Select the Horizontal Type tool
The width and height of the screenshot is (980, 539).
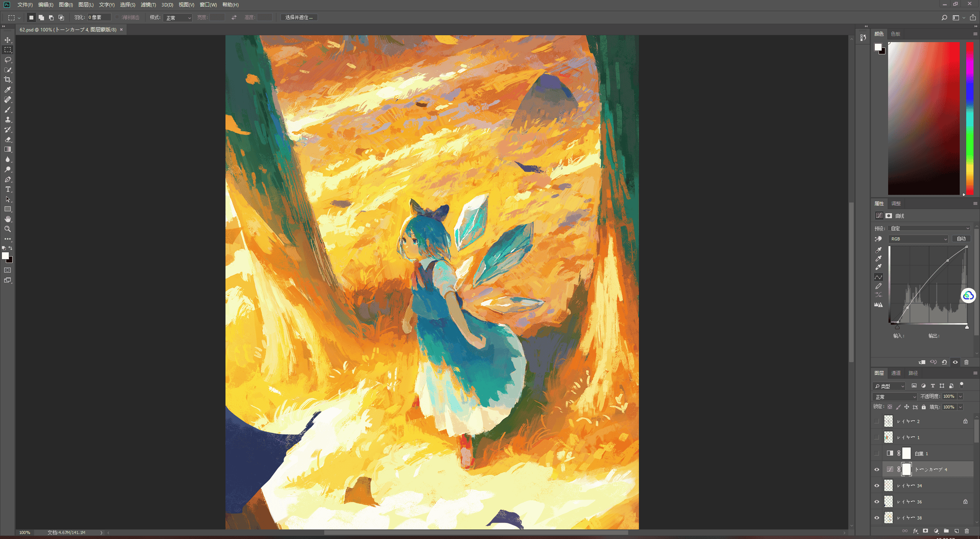(8, 189)
